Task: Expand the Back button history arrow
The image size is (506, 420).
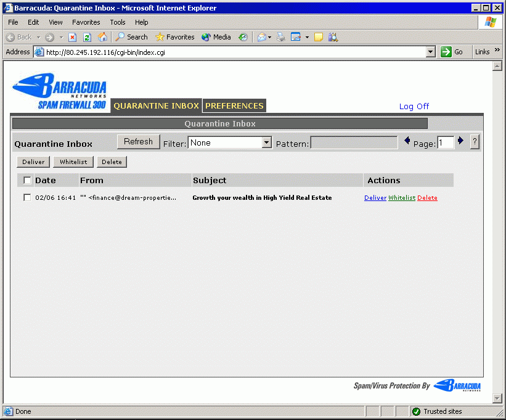Action: point(37,37)
